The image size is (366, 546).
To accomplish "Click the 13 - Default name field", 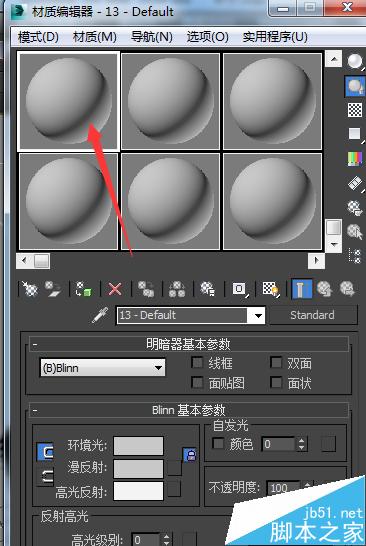I will (x=182, y=315).
